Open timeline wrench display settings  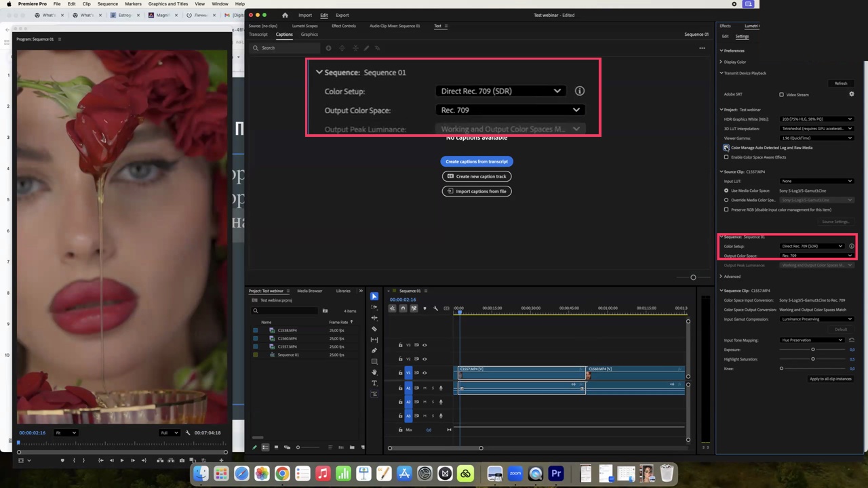[435, 308]
